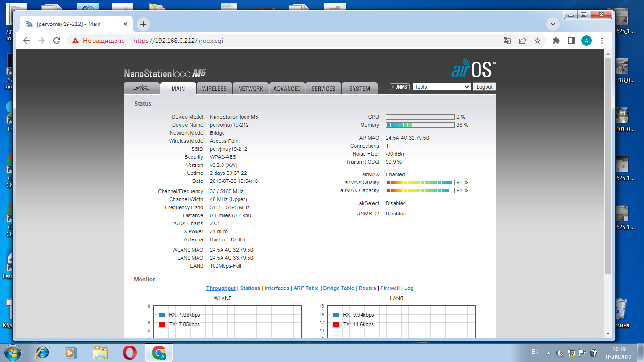Click the Transmit CCQ value 90.9 %
This screenshot has height=362, width=644.
[394, 162]
